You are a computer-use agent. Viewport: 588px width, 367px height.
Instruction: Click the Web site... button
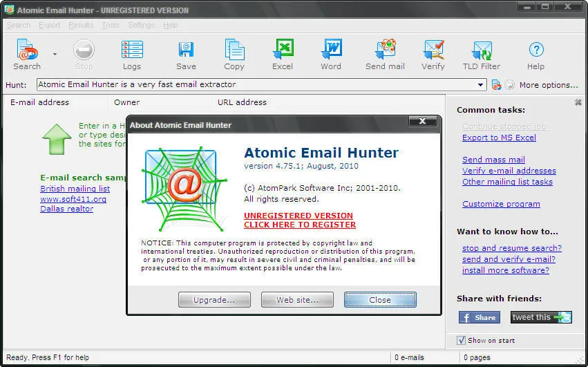297,300
